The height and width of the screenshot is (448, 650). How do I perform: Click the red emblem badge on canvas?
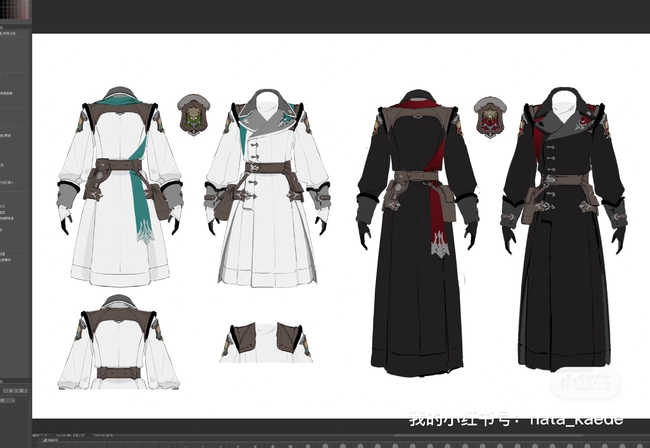490,116
